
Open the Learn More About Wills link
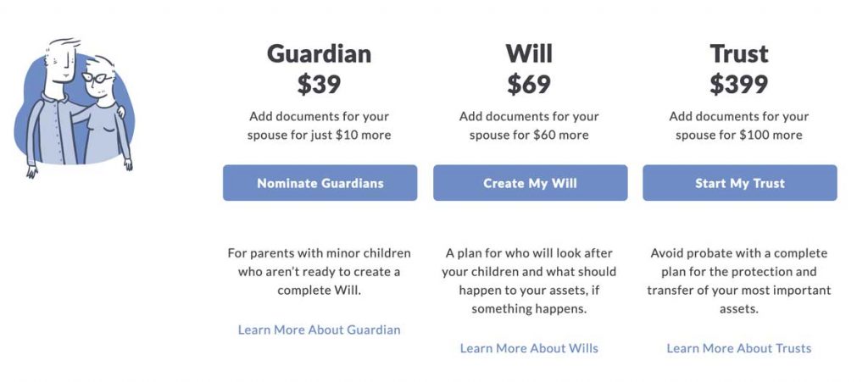click(x=529, y=348)
